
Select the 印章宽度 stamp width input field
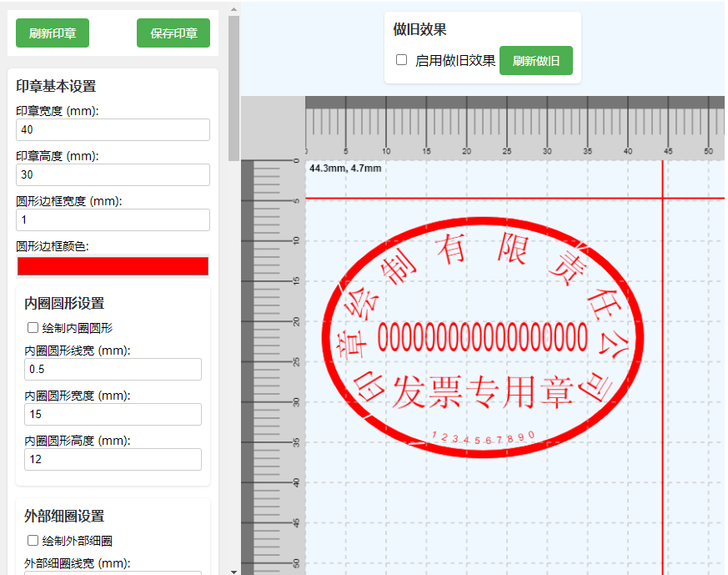[x=113, y=129]
